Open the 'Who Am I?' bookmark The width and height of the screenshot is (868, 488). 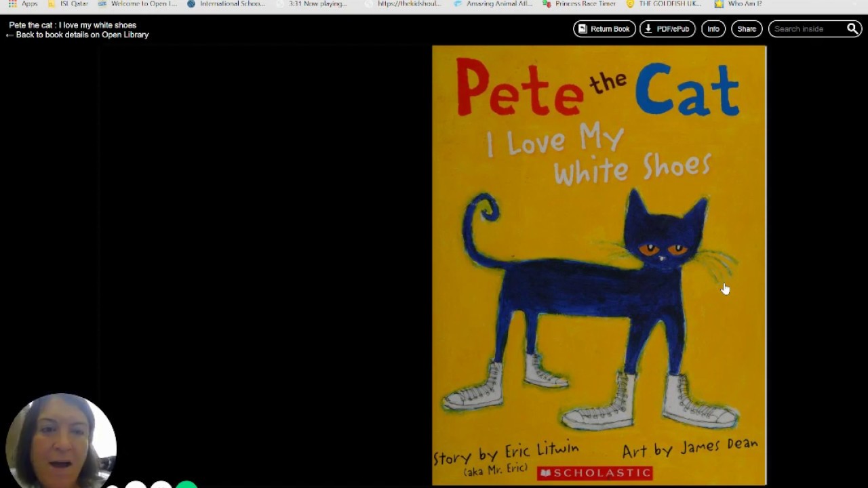tap(738, 3)
